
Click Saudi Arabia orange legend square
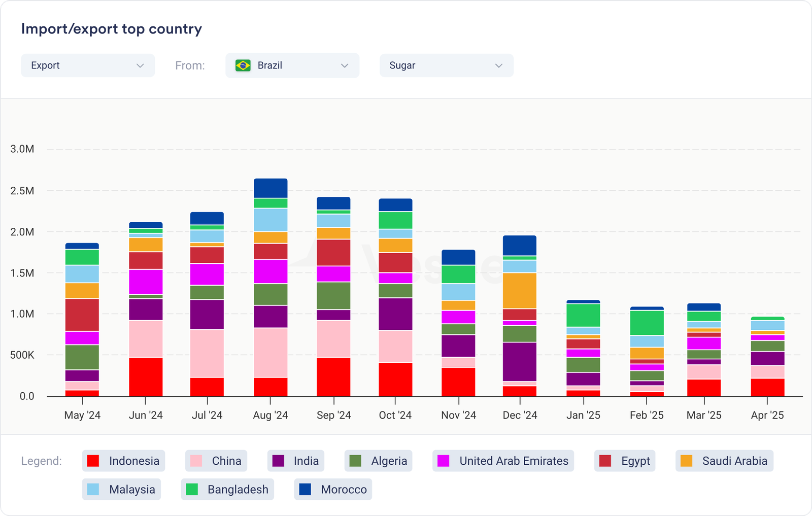pos(686,461)
